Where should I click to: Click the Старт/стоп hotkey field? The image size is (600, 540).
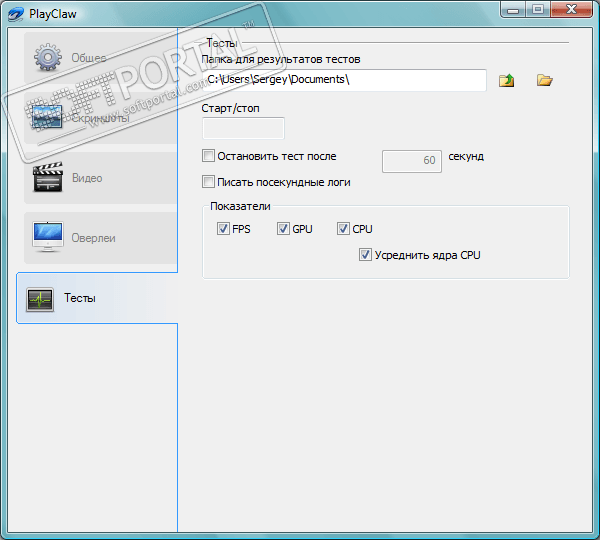243,128
